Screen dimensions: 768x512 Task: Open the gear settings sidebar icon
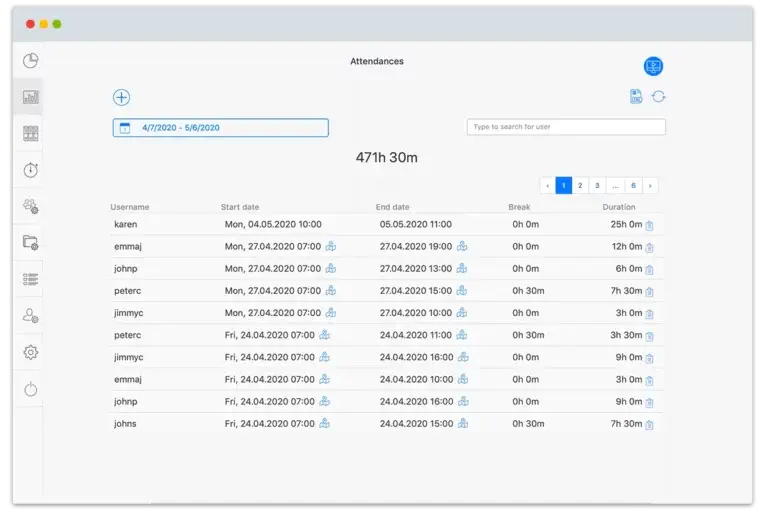coord(30,352)
